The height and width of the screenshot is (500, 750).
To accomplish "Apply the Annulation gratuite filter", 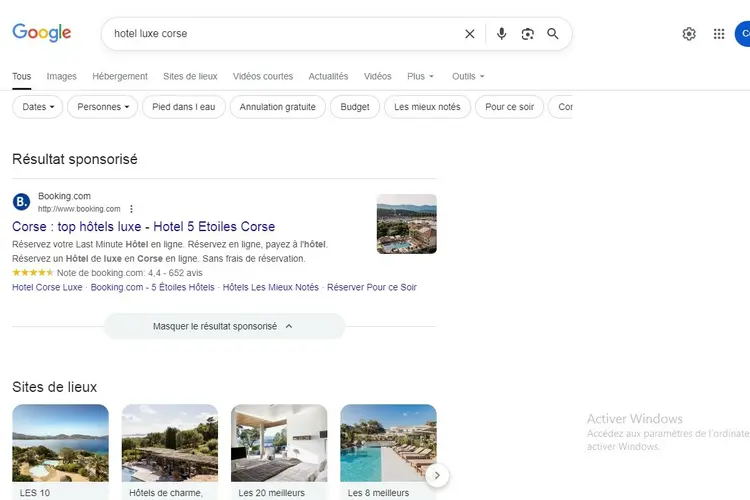I will point(277,107).
